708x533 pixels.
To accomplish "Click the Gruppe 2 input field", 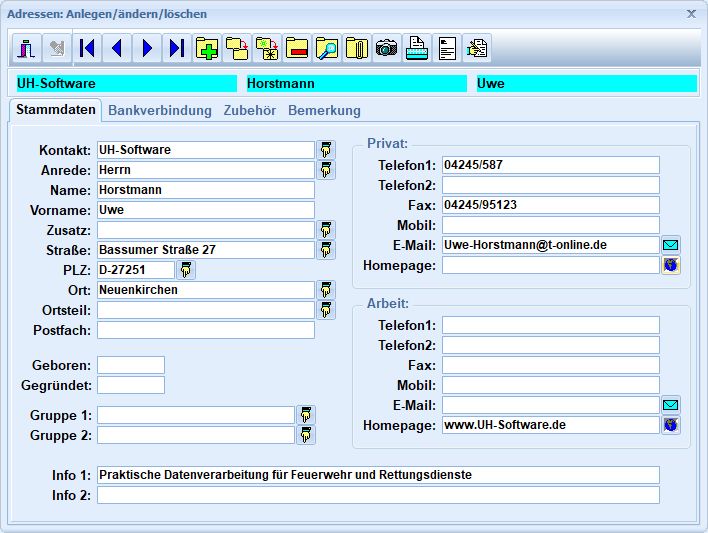I will (196, 435).
